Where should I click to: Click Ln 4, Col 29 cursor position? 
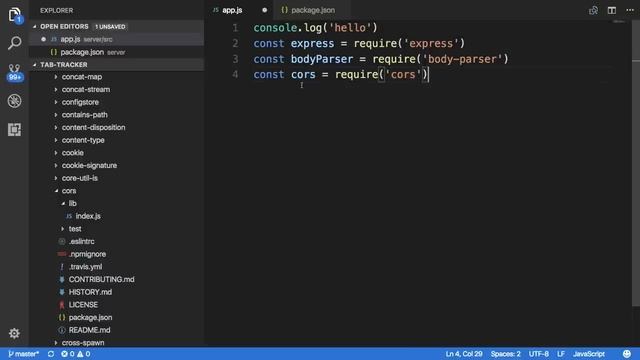pos(464,354)
